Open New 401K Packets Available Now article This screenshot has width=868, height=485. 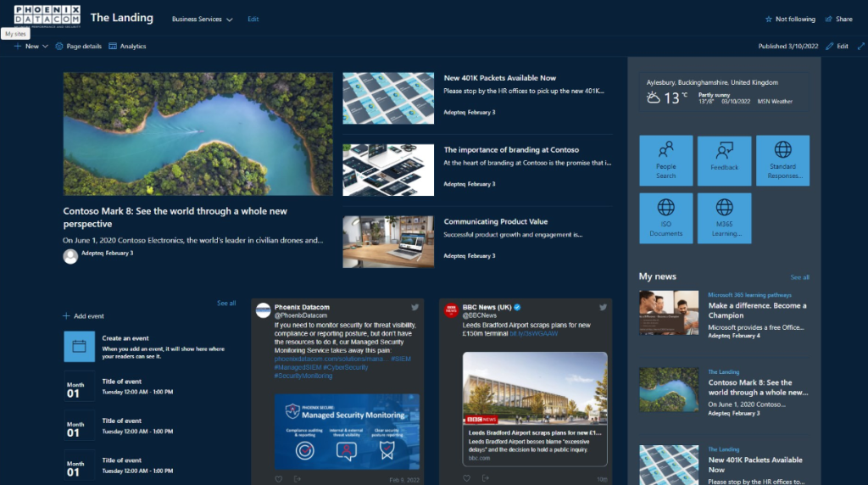tap(499, 78)
